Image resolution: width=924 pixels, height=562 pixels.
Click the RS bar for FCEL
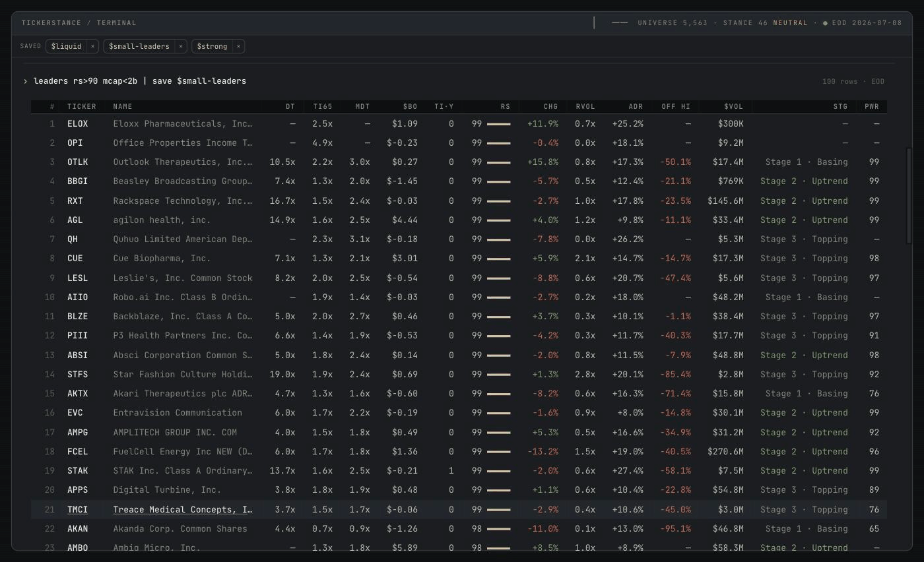[498, 452]
